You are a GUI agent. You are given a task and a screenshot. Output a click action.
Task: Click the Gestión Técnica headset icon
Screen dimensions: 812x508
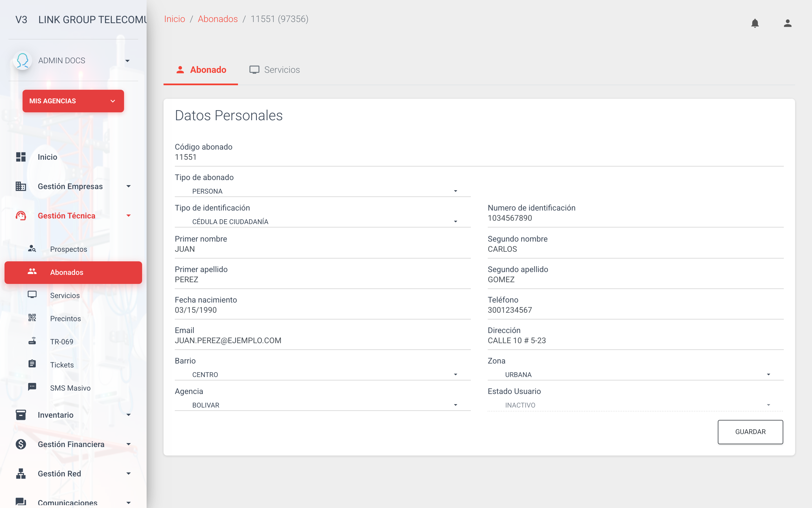(21, 215)
